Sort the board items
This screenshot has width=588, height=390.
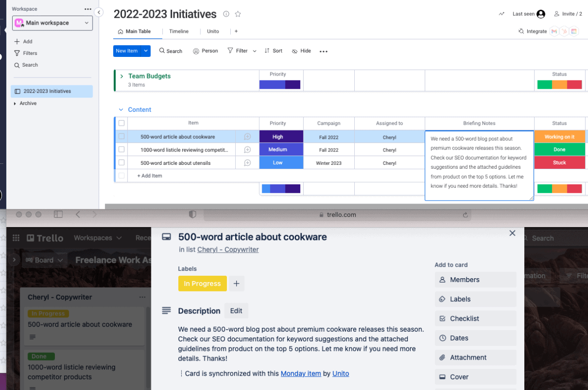273,51
